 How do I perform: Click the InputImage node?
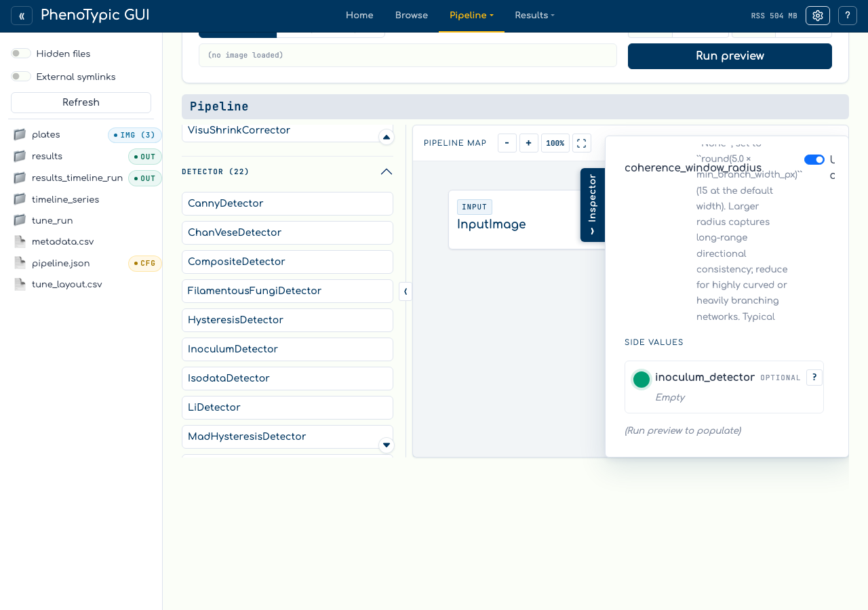526,220
